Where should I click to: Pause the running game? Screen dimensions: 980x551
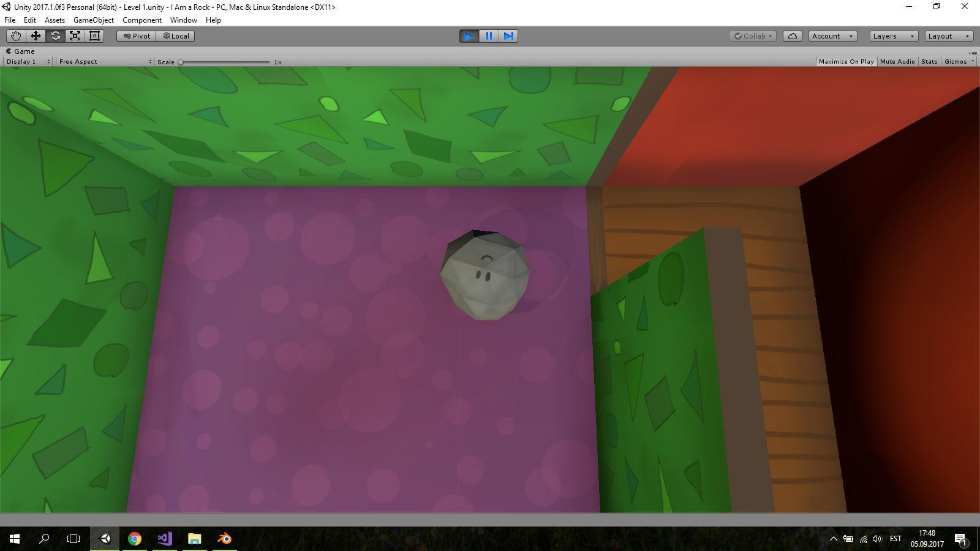(x=489, y=36)
